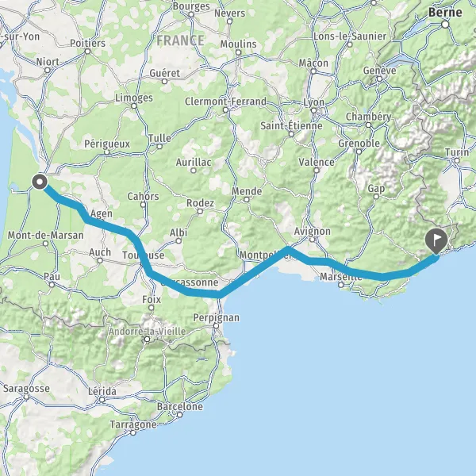Select the Poitiers city marker
476x476 pixels.
click(x=88, y=52)
